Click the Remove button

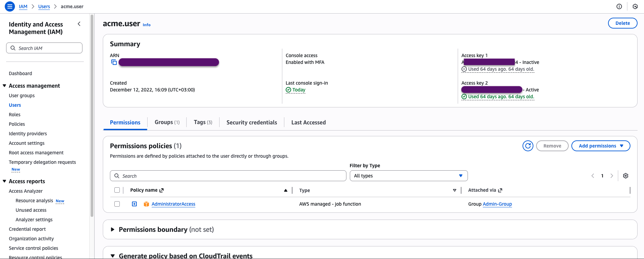[x=552, y=146]
